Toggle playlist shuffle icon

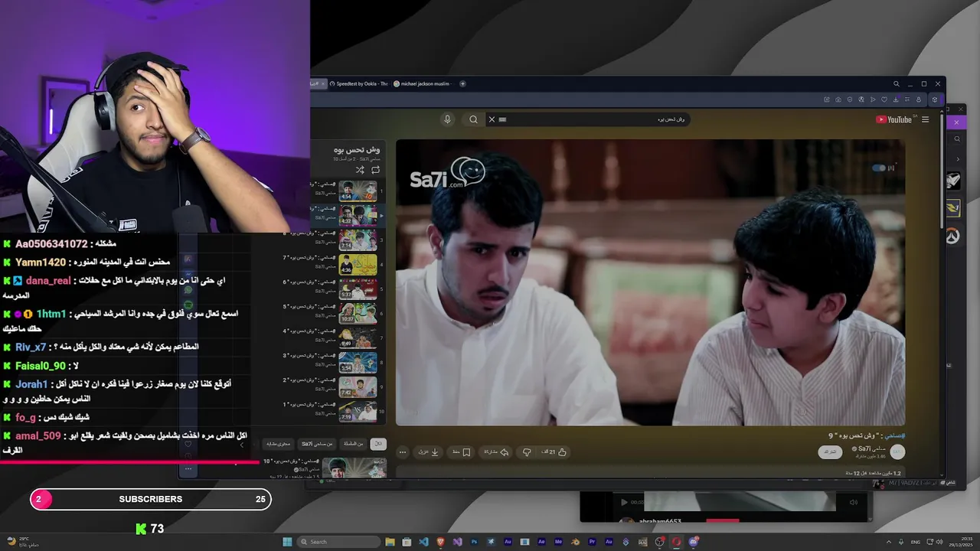coord(360,170)
